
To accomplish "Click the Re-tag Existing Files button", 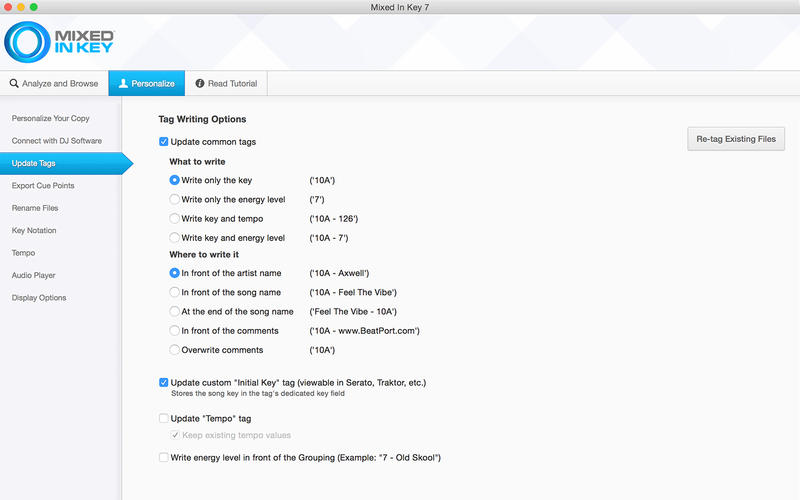I will point(736,139).
